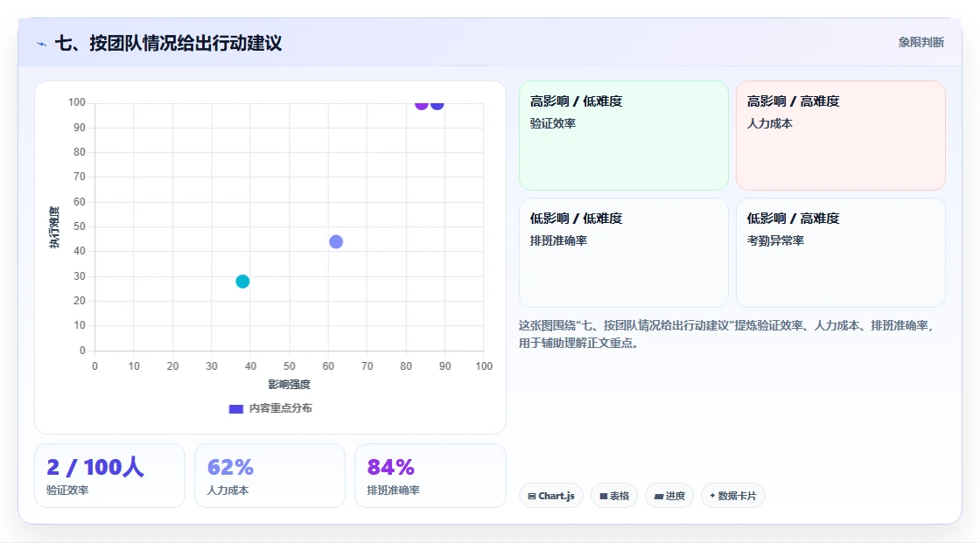Click the 2 / 100人 验证效率 stat card
Screen dimensions: 980x543
click(x=110, y=476)
